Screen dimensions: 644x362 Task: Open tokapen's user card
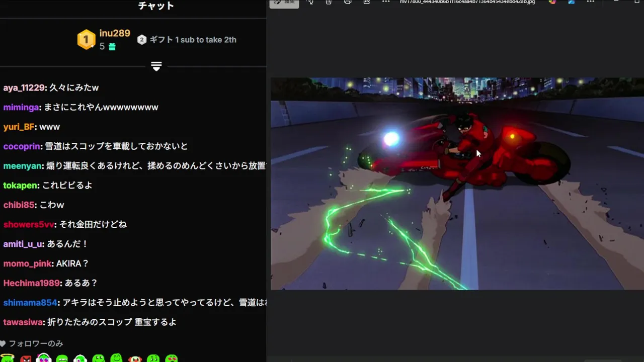[21, 186]
